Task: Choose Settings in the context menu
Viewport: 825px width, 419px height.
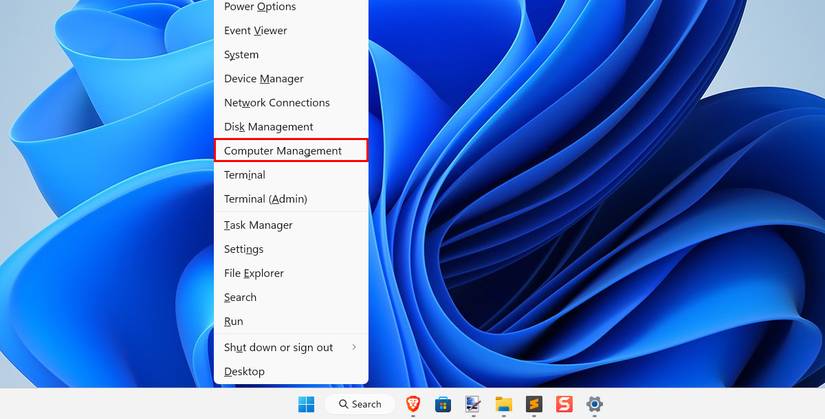Action: click(x=291, y=249)
